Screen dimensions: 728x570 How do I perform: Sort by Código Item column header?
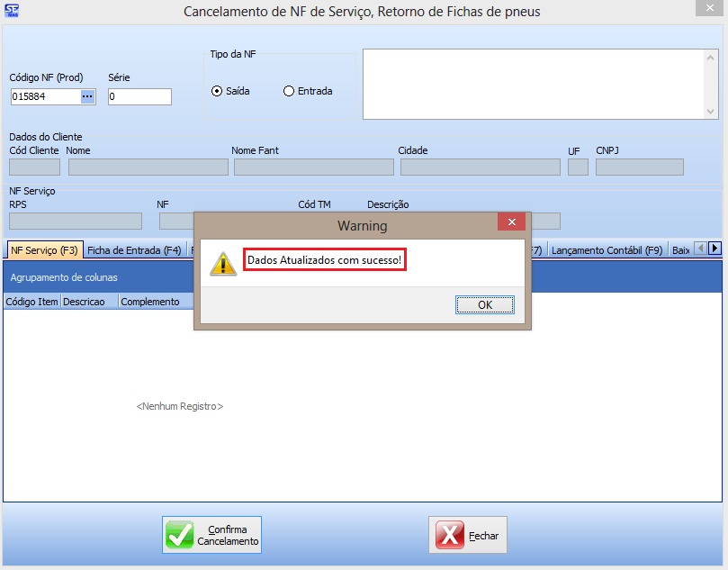tap(31, 302)
